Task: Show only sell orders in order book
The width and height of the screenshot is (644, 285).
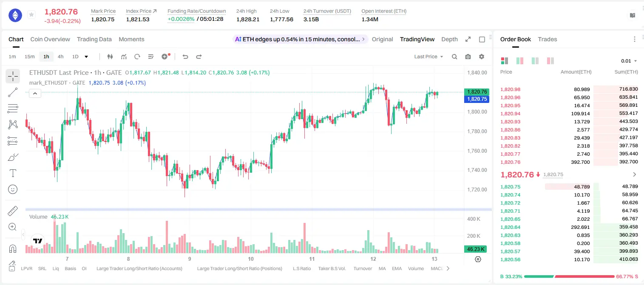Action: pyautogui.click(x=550, y=61)
